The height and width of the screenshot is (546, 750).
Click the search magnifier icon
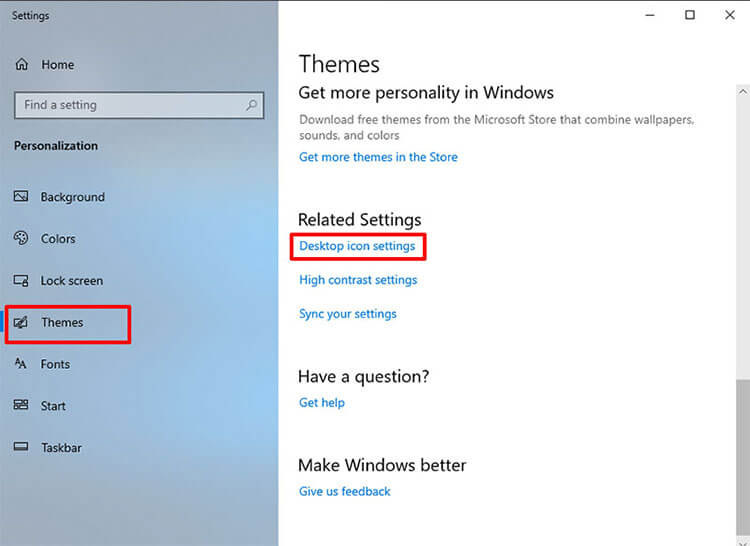pos(252,105)
